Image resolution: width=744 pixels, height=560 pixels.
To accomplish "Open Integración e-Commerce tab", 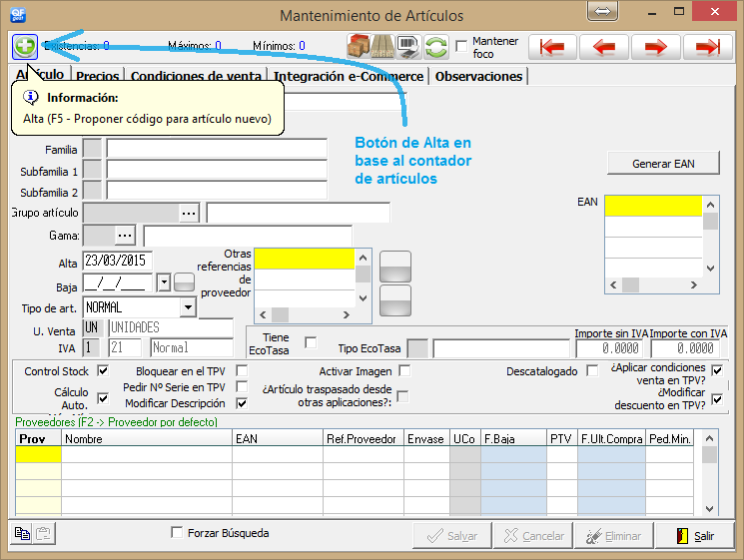I will point(349,76).
